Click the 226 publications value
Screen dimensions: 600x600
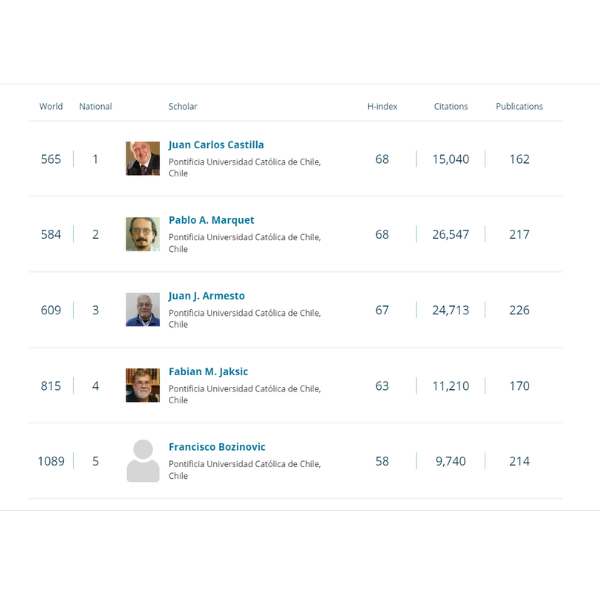click(x=519, y=310)
